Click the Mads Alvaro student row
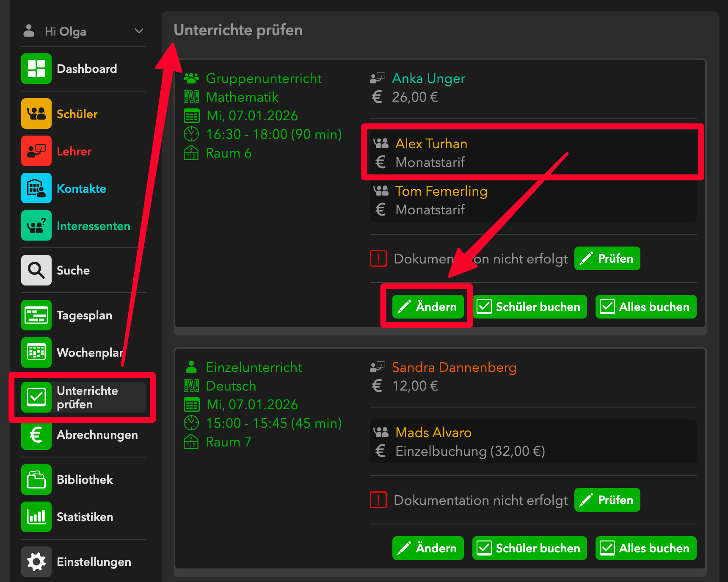This screenshot has width=728, height=582. pos(433,432)
